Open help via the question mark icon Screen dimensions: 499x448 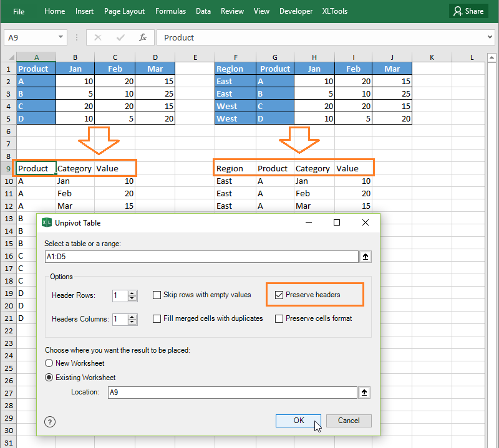click(x=50, y=422)
